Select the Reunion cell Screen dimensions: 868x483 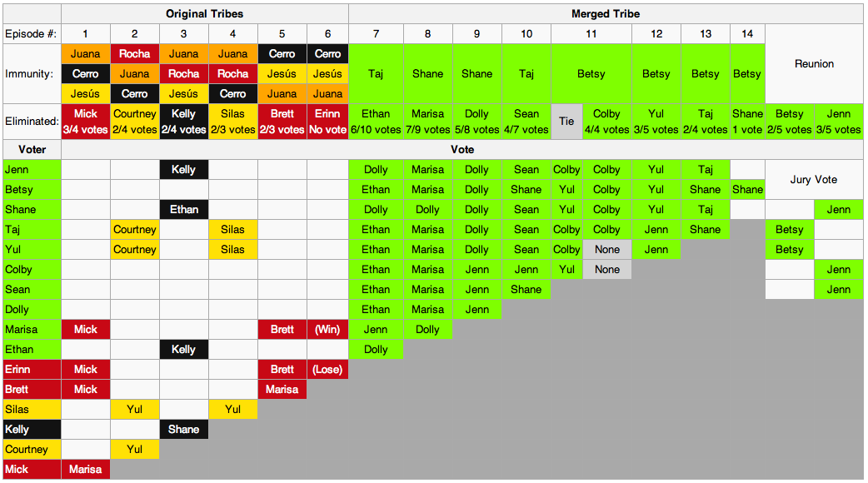pyautogui.click(x=814, y=63)
